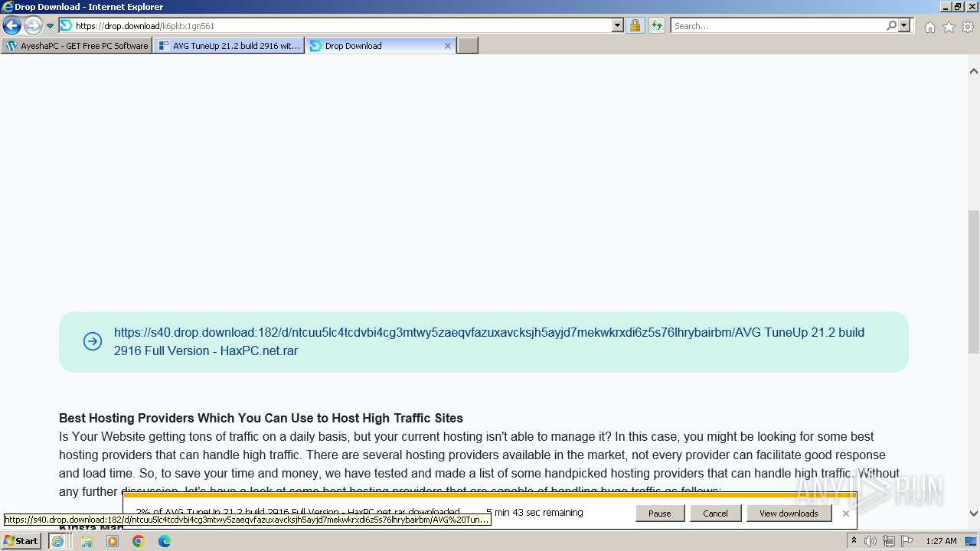Cancel the AVG TuneUp download

tap(715, 514)
